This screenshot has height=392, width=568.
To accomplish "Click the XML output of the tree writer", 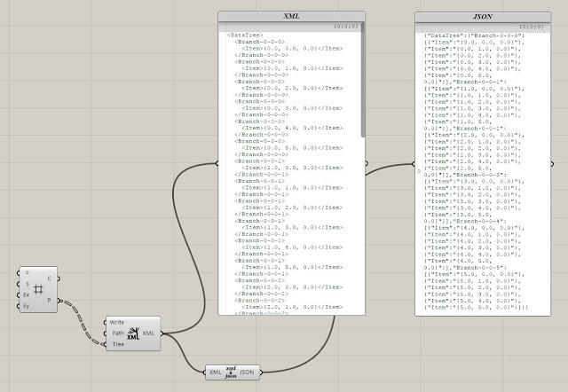I will (148, 333).
